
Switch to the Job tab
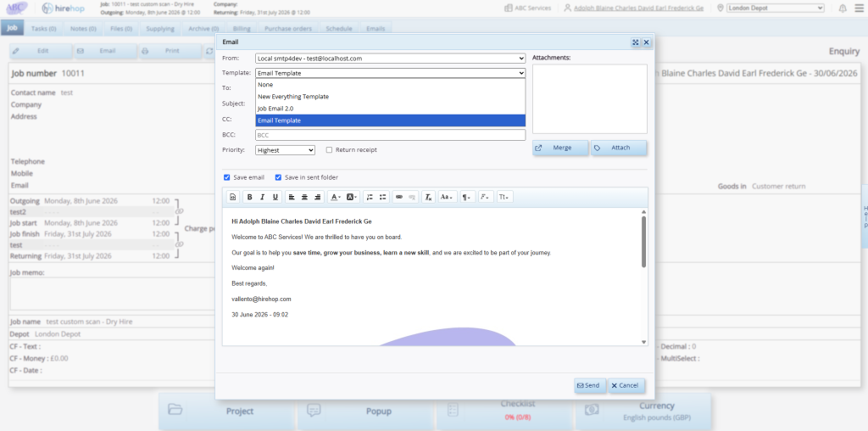[12, 28]
